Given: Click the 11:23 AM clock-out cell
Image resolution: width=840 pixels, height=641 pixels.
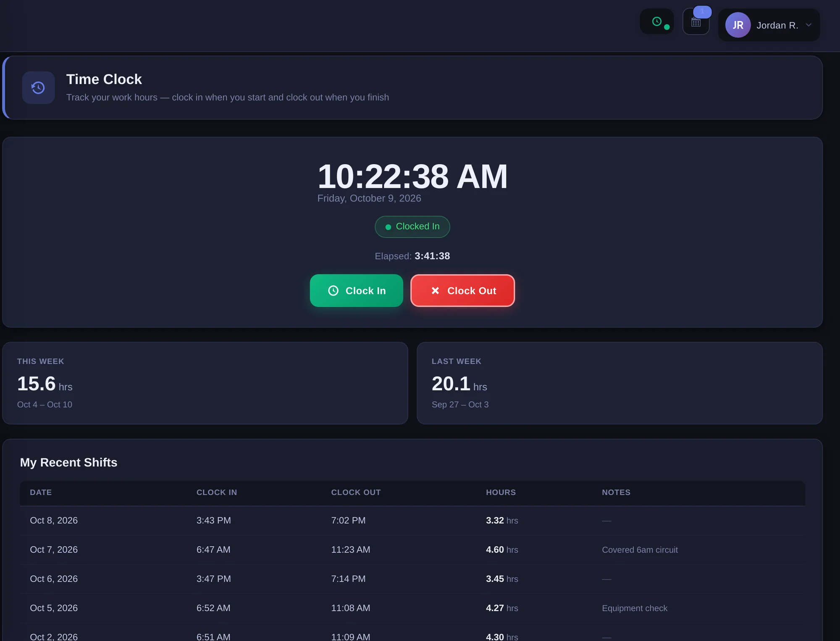Looking at the screenshot, I should [351, 549].
